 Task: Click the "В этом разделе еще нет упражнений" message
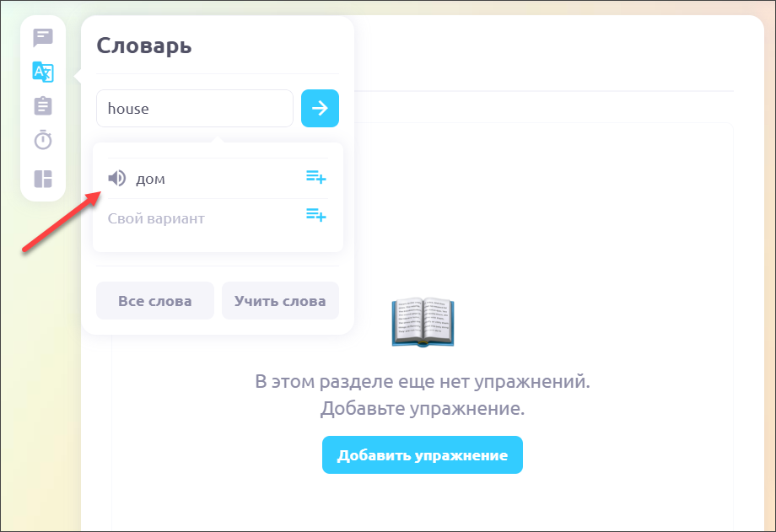coord(422,380)
